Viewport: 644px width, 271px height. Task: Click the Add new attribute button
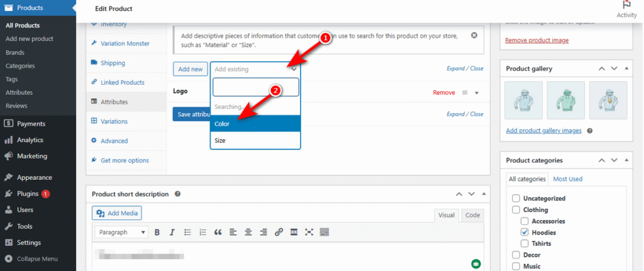[190, 69]
